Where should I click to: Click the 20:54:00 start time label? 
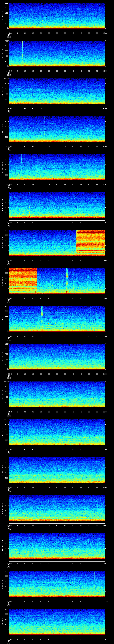click(9, 412)
